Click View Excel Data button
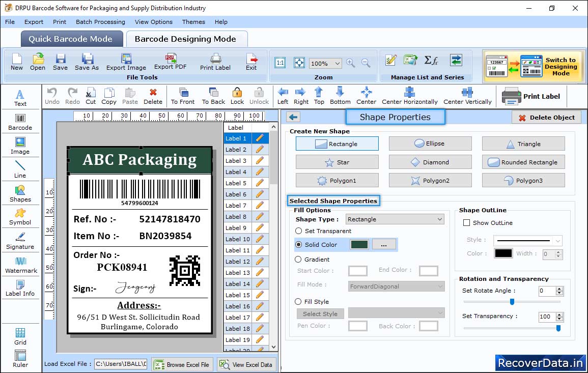This screenshot has height=373, width=588. click(246, 364)
